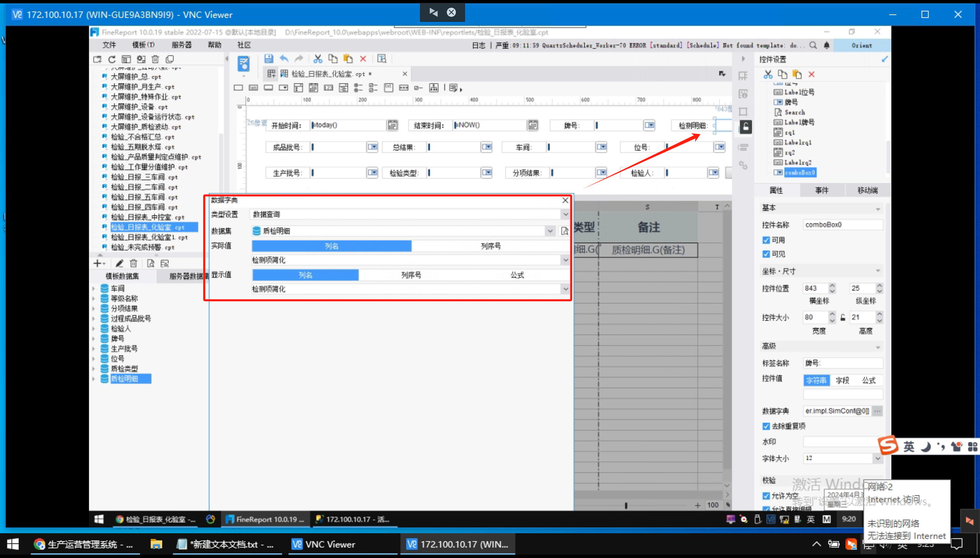Click the 数据字典 ellipsis button
980x558 pixels.
877,411
